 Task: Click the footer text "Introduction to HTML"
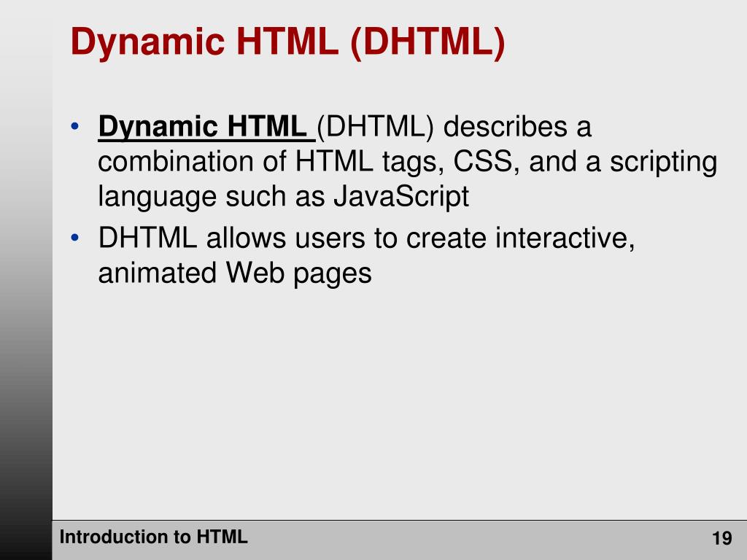(x=153, y=537)
